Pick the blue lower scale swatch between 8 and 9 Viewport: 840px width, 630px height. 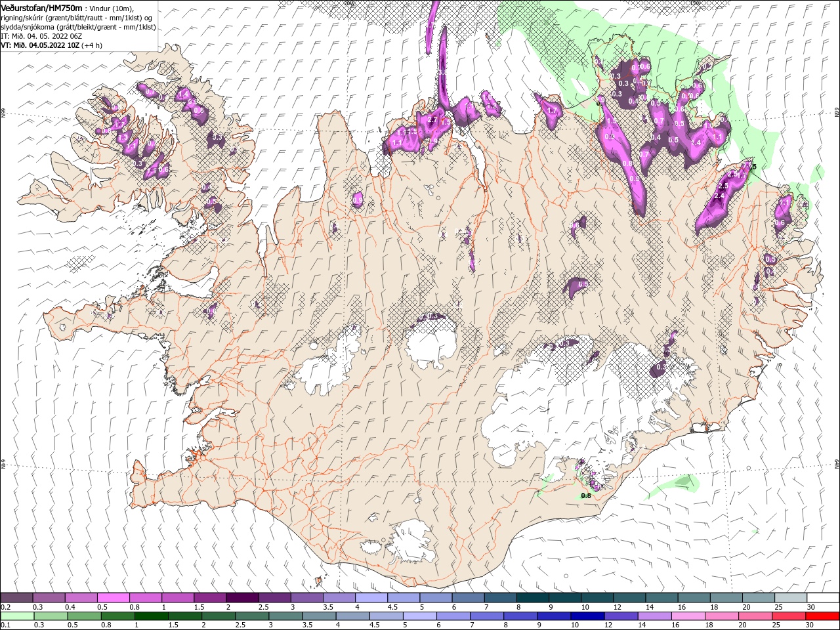coord(520,616)
